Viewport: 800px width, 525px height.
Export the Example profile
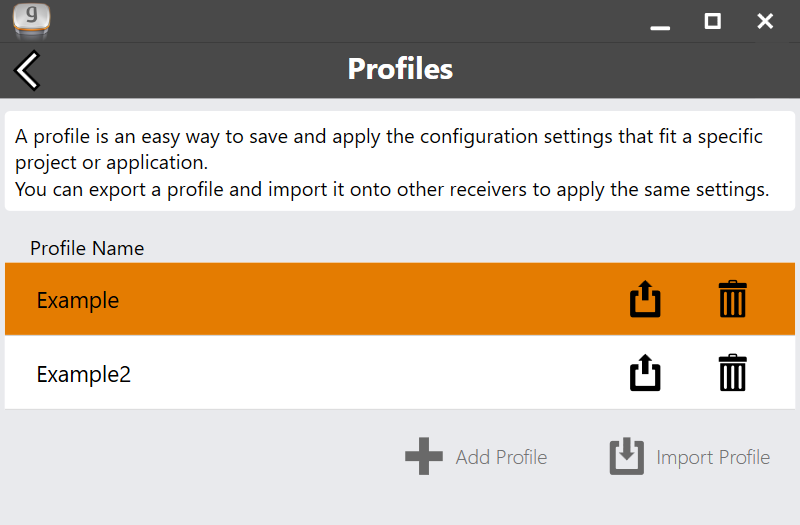coord(645,299)
